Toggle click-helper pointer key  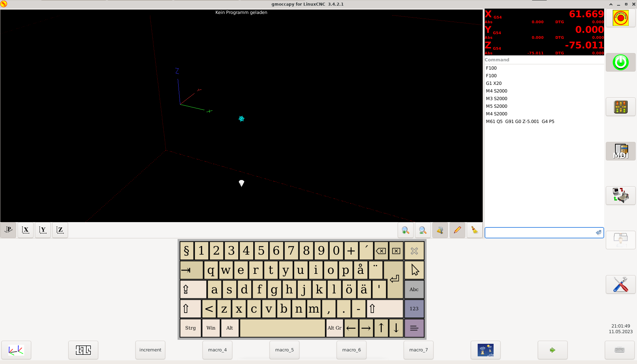pyautogui.click(x=414, y=270)
